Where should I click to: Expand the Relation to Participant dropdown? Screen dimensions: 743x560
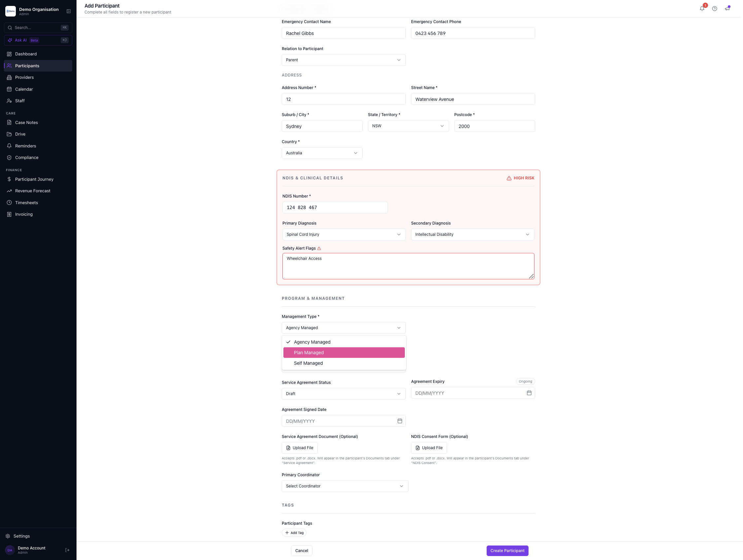(343, 60)
